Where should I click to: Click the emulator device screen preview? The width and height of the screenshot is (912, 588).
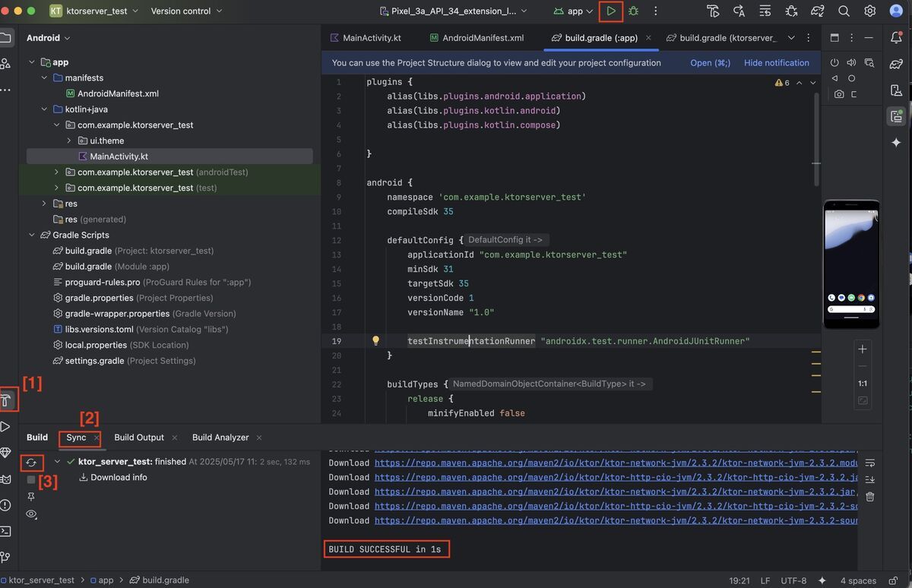(851, 264)
